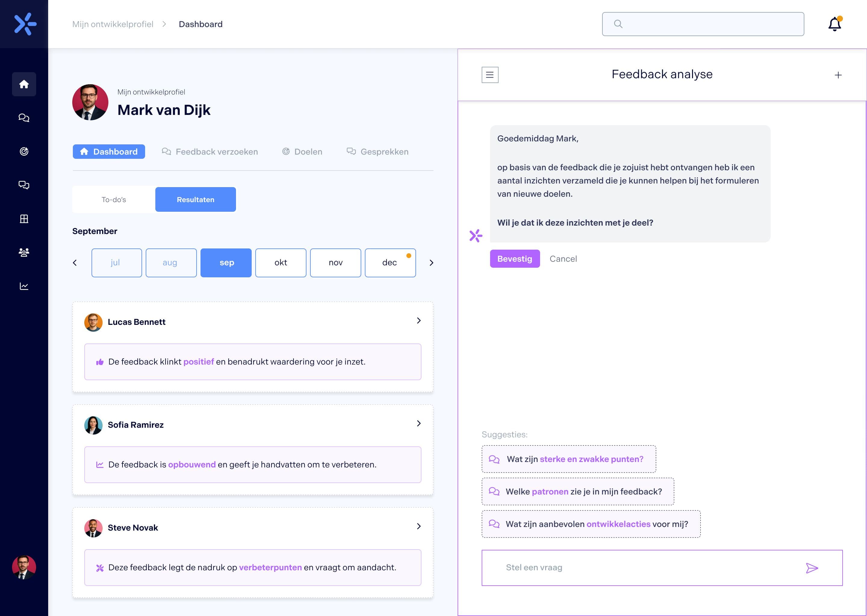The image size is (867, 616).
Task: Open the analytics chart icon in the sidebar
Action: pos(24,286)
